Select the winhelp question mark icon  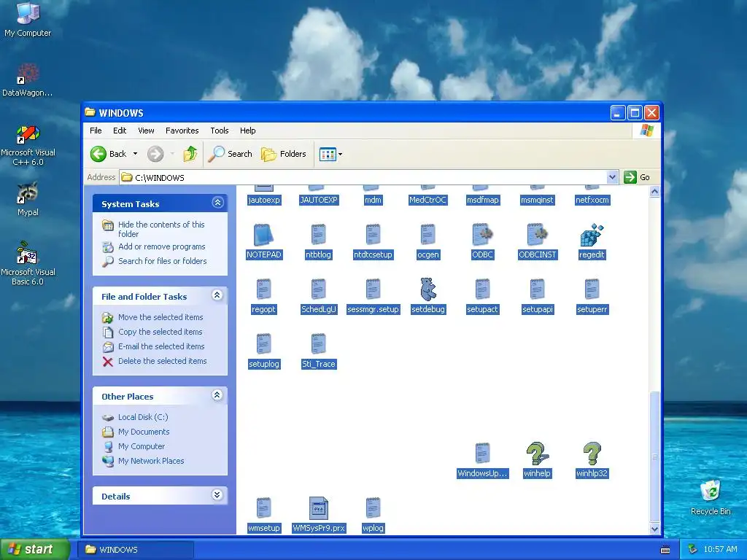click(x=537, y=454)
